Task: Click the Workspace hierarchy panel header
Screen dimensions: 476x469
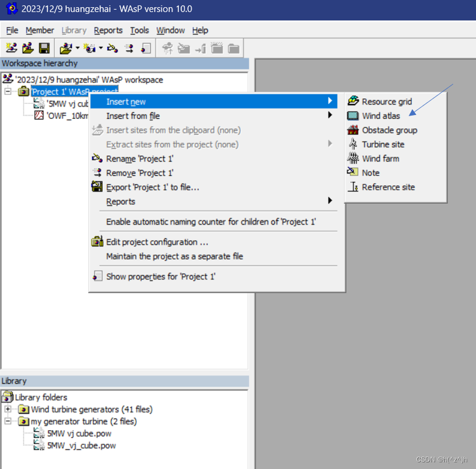Action: tap(125, 63)
